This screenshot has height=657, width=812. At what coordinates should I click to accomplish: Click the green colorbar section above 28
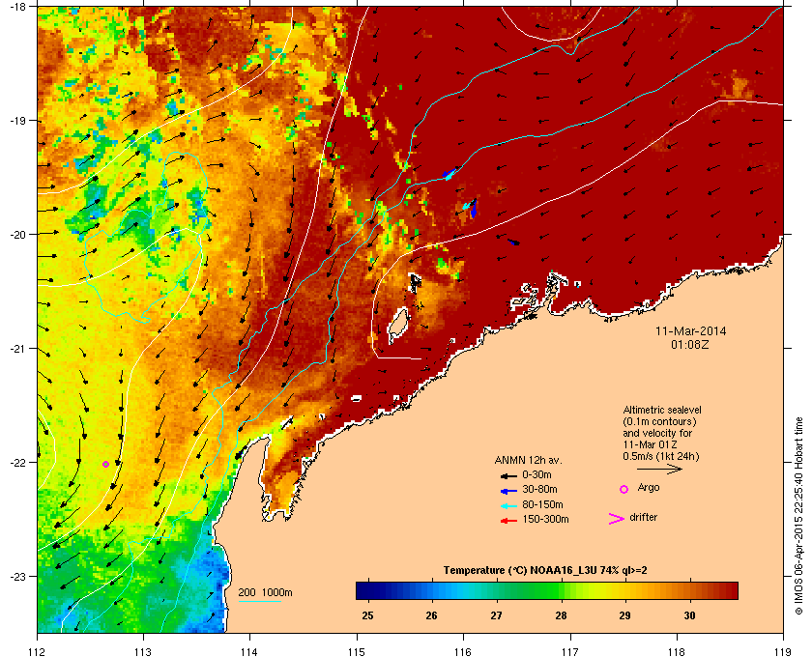click(x=554, y=590)
